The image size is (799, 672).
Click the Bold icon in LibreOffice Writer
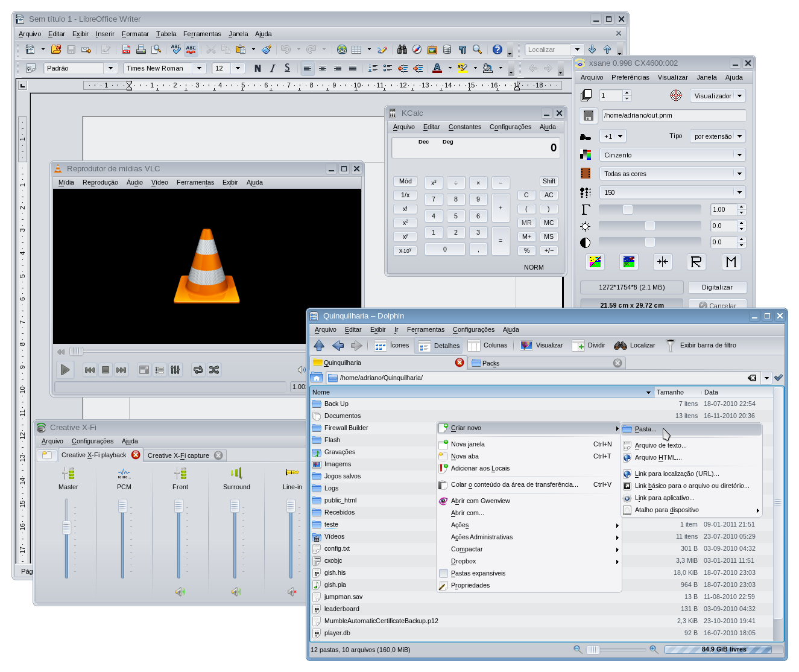coord(257,68)
